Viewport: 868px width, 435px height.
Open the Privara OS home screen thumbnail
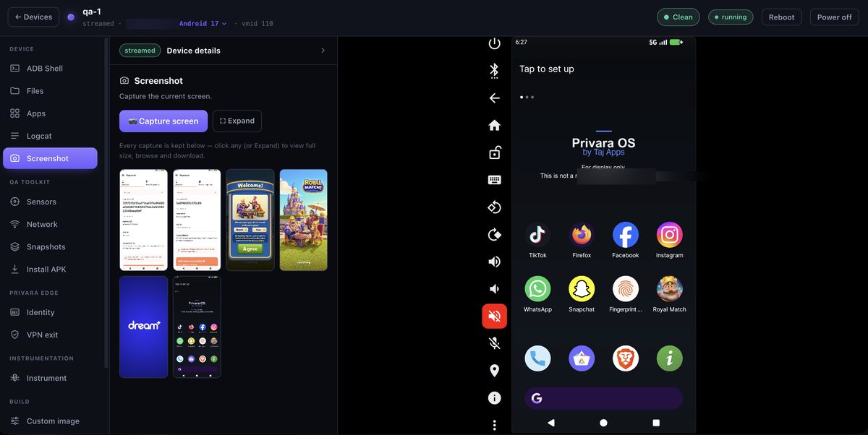(197, 327)
